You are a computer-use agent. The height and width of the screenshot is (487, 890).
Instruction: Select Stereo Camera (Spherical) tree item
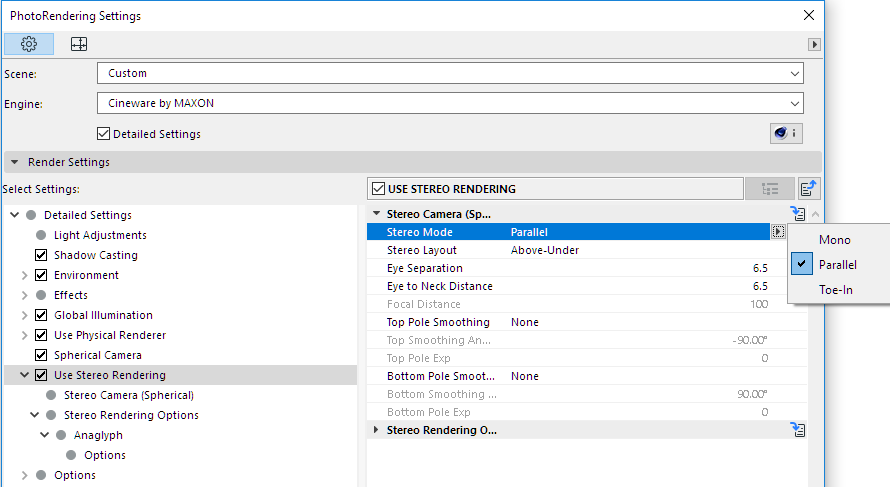128,395
